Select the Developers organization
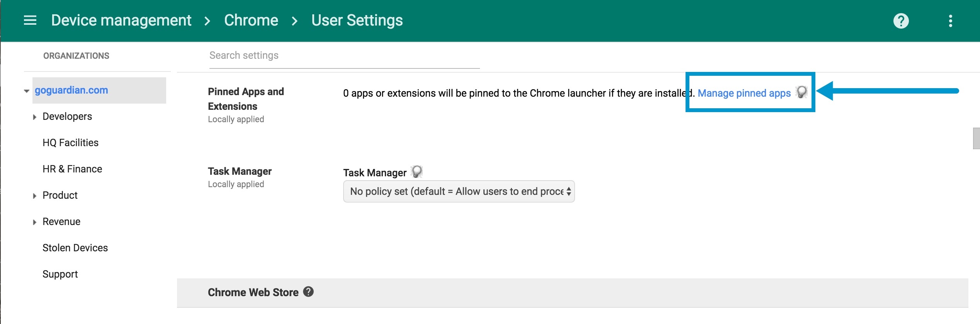Screen dimensions: 980x324 point(67,116)
